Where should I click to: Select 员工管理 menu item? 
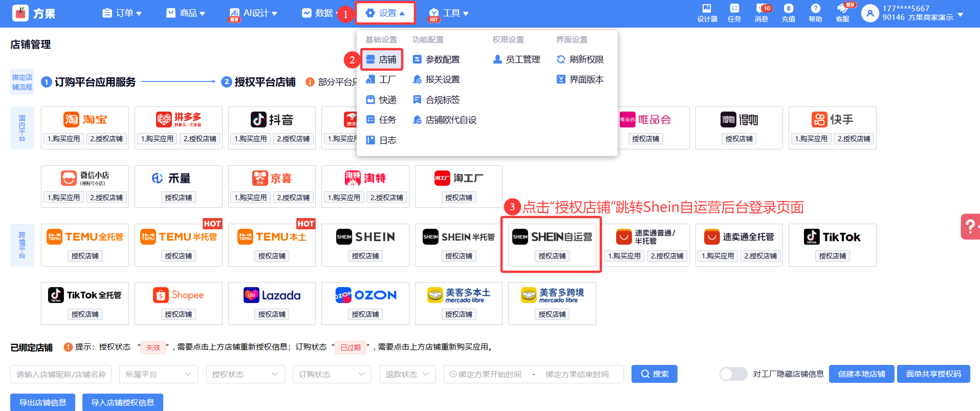(516, 59)
